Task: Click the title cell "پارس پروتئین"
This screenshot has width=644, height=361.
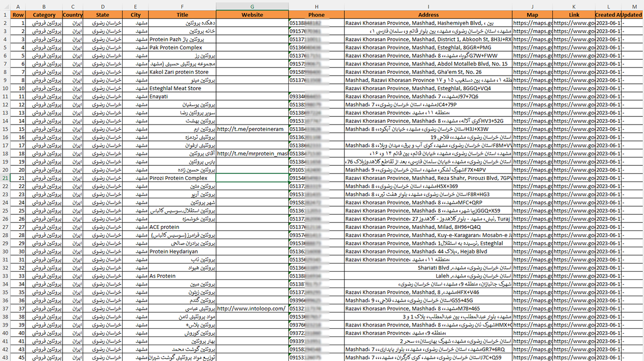Action: (182, 161)
